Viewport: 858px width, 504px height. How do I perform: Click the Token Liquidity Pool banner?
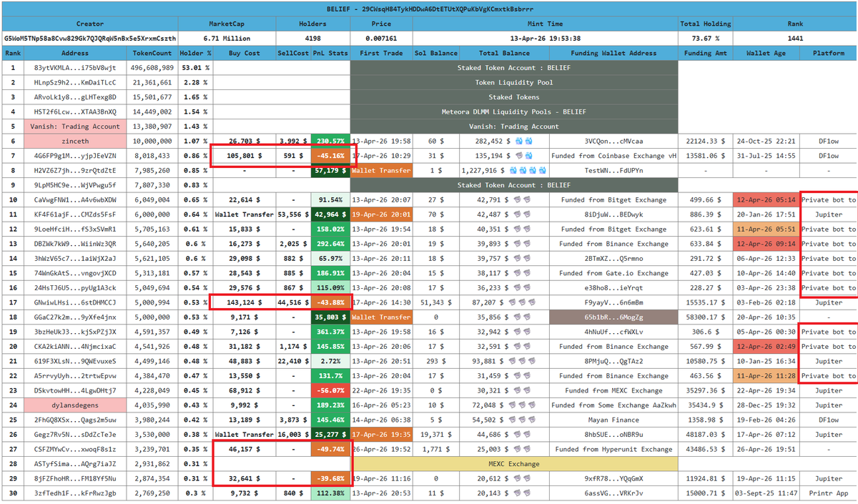click(x=513, y=82)
